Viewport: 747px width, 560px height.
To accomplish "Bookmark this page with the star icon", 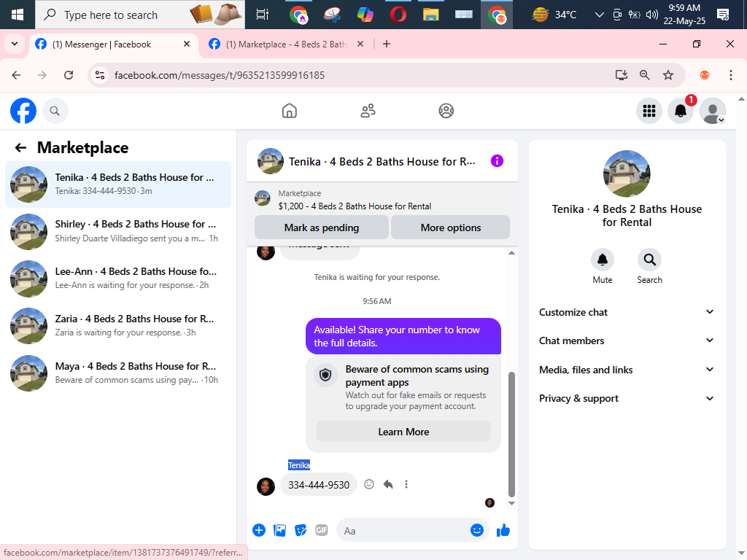I will pos(668,75).
